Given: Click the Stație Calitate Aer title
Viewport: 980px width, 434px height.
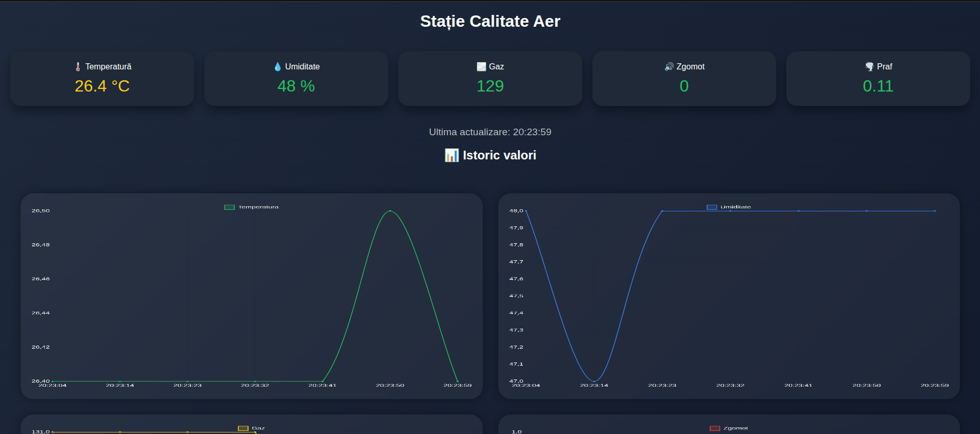Looking at the screenshot, I should pyautogui.click(x=490, y=22).
